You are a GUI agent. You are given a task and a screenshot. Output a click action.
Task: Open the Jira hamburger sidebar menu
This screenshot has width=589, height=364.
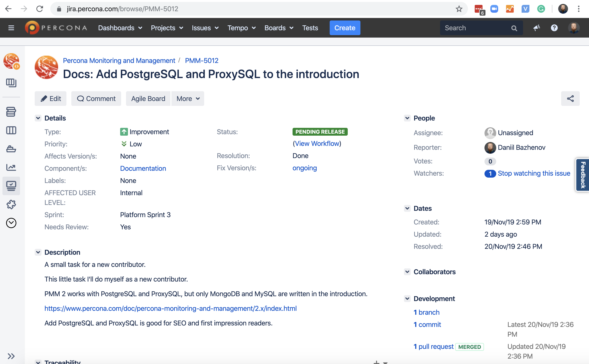click(x=11, y=28)
